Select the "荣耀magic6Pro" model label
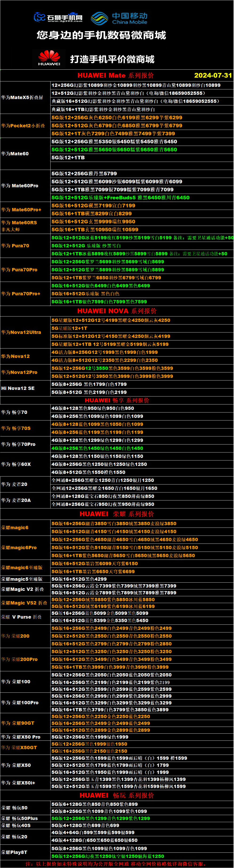This screenshot has width=234, height=868. coord(19,548)
